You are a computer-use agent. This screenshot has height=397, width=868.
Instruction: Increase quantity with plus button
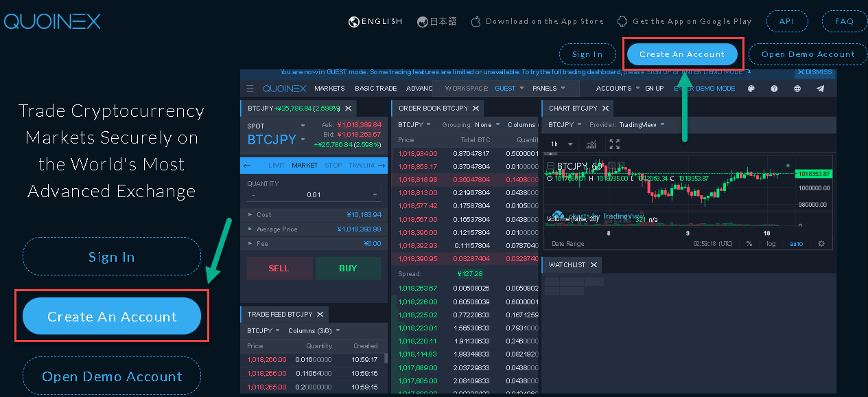click(x=375, y=195)
